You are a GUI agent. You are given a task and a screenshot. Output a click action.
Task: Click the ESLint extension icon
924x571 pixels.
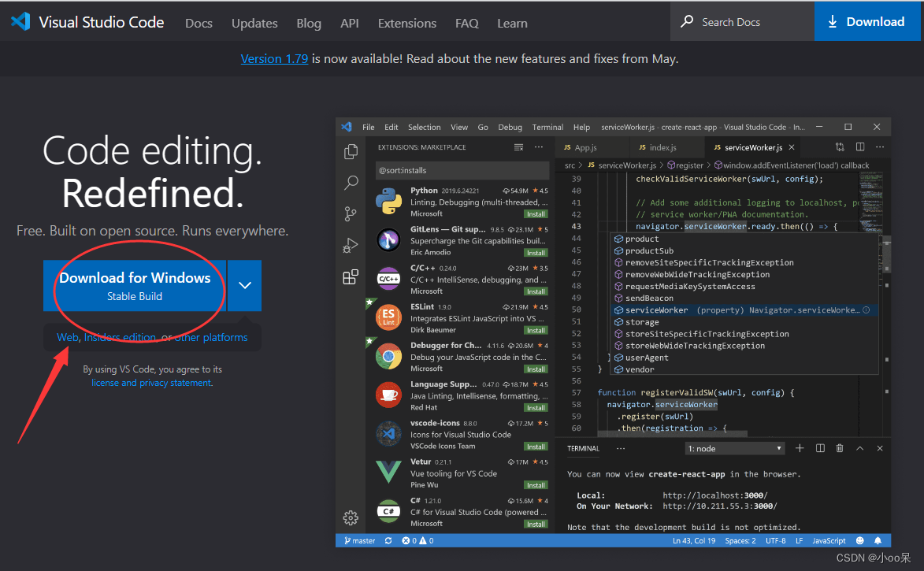click(x=389, y=317)
